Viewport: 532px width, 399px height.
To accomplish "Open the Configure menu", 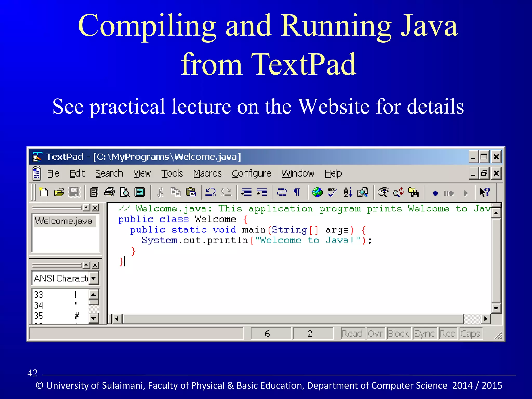I will click(x=251, y=174).
